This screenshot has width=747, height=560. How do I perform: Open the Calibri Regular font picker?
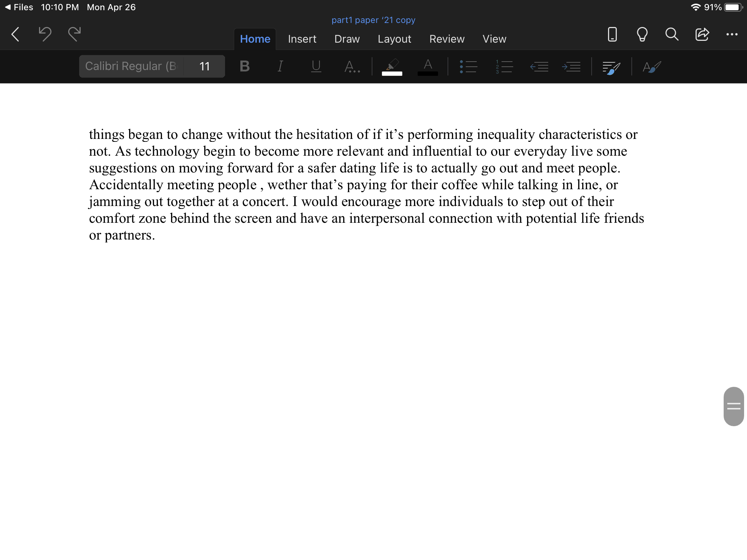click(131, 66)
